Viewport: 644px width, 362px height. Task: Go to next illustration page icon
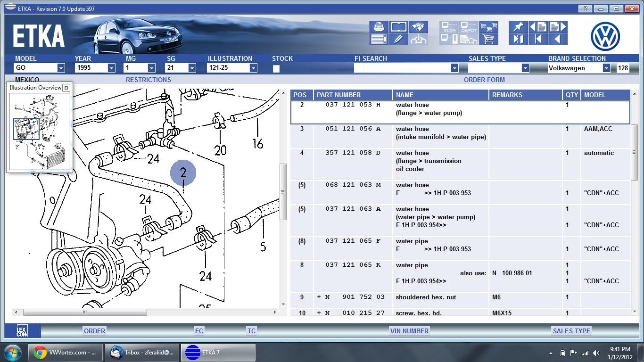(x=557, y=27)
